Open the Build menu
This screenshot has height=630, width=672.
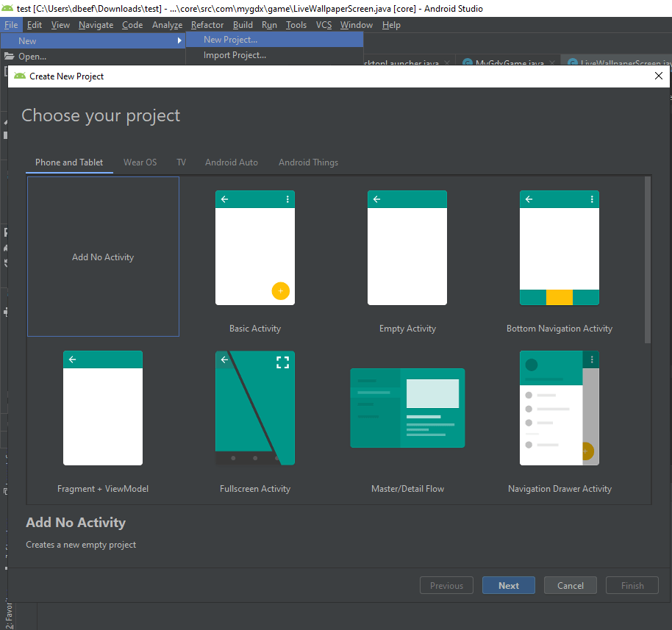pos(243,24)
